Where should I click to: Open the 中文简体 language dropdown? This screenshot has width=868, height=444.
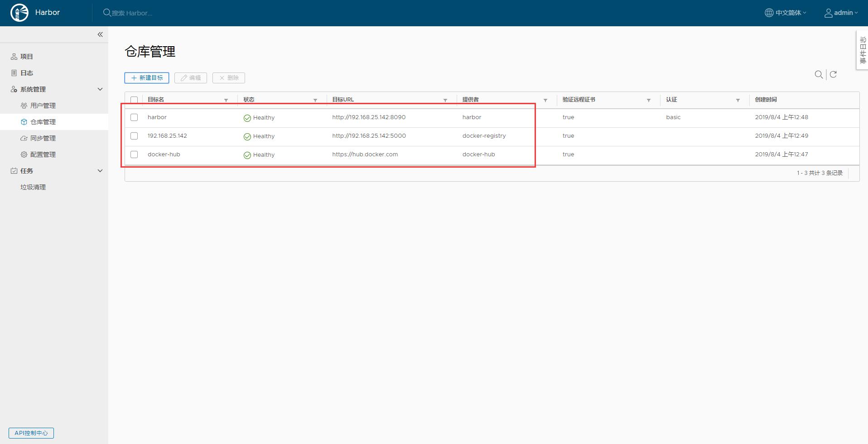click(786, 13)
